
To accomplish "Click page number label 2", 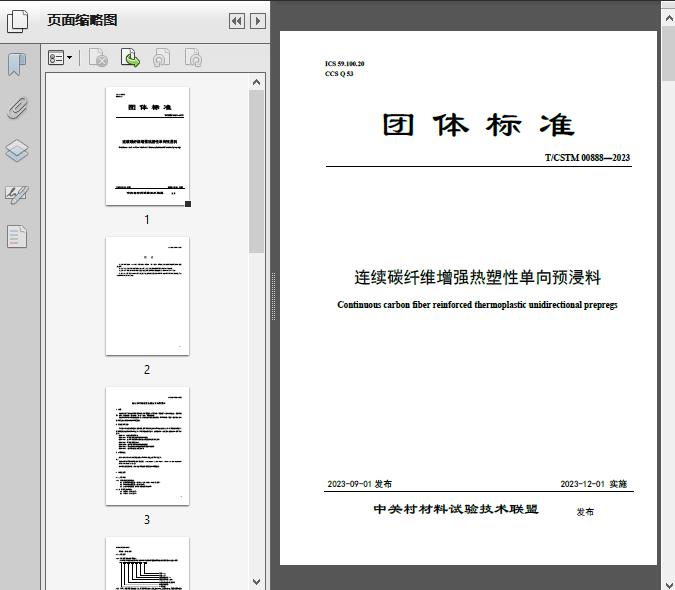I will coord(147,370).
